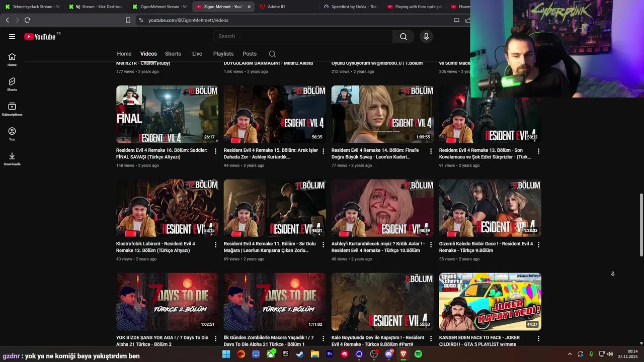Image resolution: width=644 pixels, height=362 pixels.
Task: Start voice search with microphone icon
Action: pyautogui.click(x=426, y=36)
